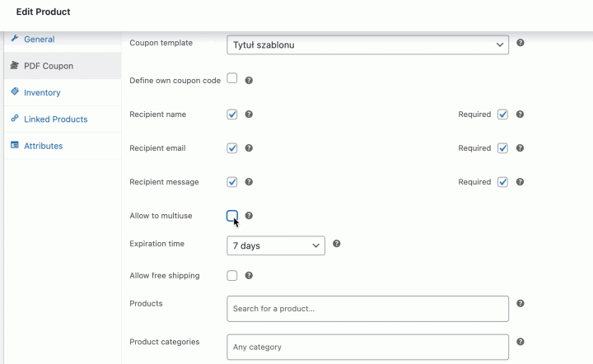Open help icon beside Recipient message Required
The height and width of the screenshot is (364, 593).
tap(520, 182)
